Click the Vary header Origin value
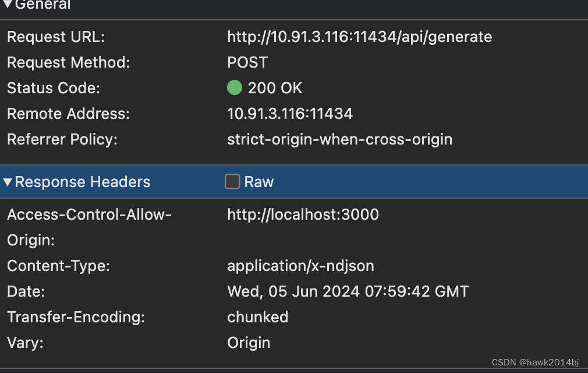Viewport: 588px width, 373px height. 249,343
